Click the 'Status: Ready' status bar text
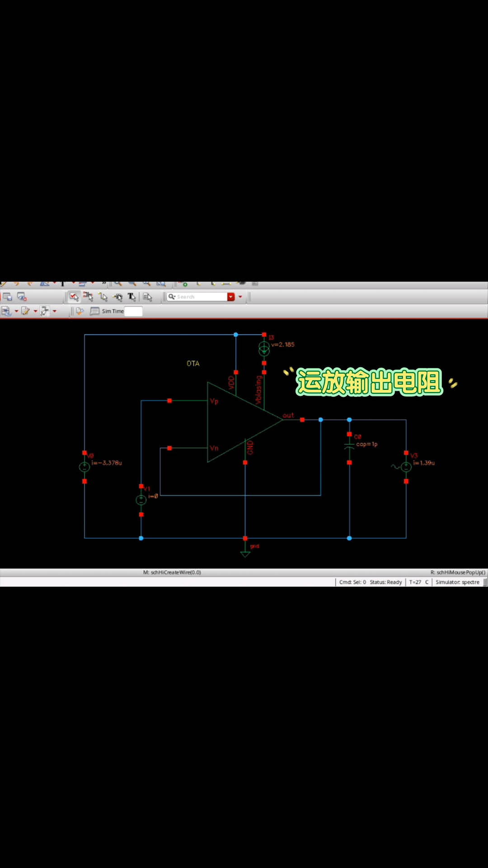Image resolution: width=488 pixels, height=868 pixels. tap(386, 582)
